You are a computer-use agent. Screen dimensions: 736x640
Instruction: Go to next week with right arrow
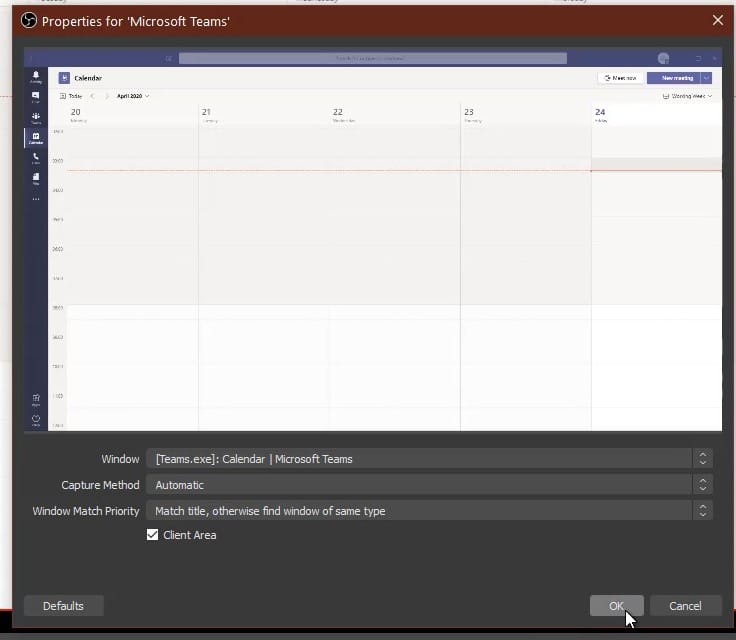pyautogui.click(x=107, y=96)
